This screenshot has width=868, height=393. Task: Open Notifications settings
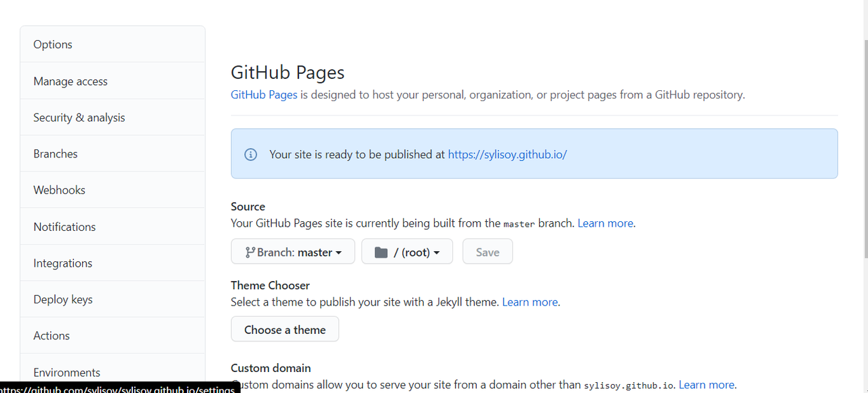tap(113, 227)
